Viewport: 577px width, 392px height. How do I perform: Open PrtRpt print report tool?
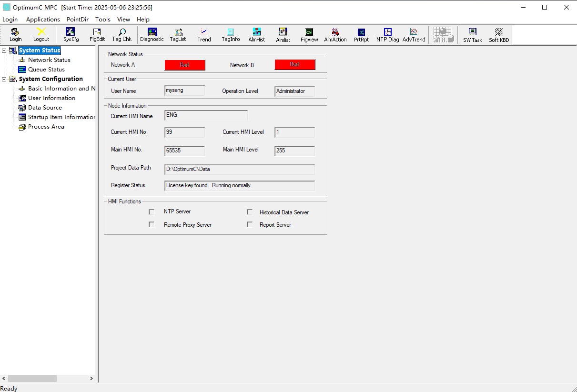361,35
